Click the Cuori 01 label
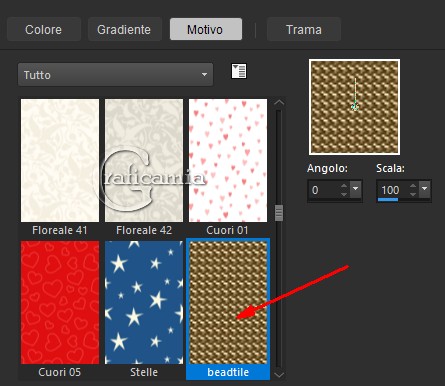 coord(227,230)
